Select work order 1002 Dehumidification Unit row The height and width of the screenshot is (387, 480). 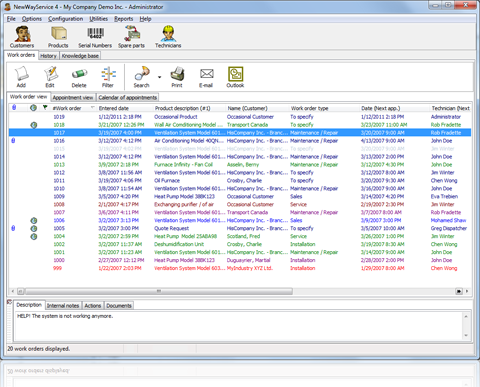(240, 244)
